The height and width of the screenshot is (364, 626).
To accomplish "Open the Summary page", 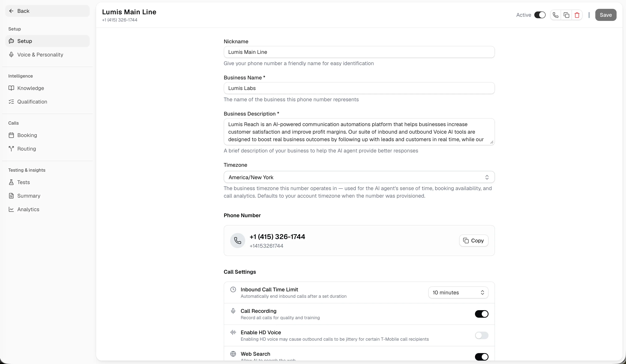I will (47, 196).
